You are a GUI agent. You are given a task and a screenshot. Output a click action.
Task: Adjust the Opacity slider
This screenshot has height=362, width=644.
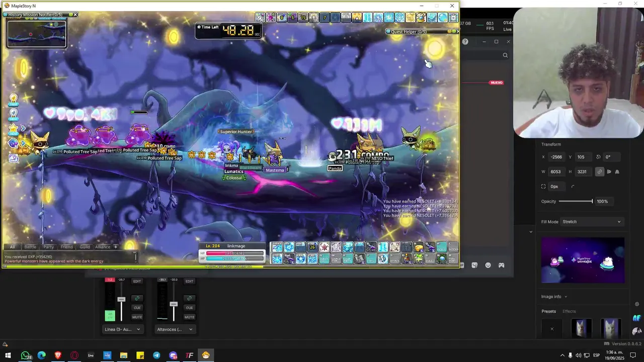point(576,201)
